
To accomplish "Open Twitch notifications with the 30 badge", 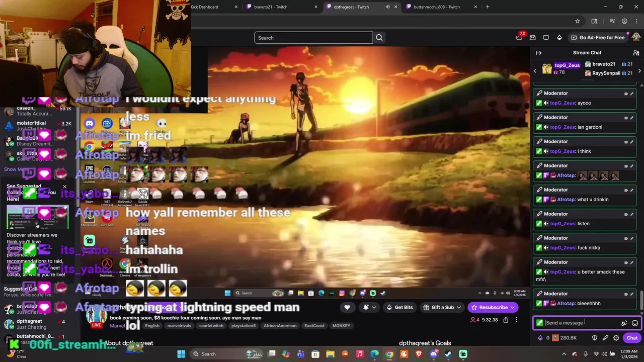I will (x=520, y=37).
